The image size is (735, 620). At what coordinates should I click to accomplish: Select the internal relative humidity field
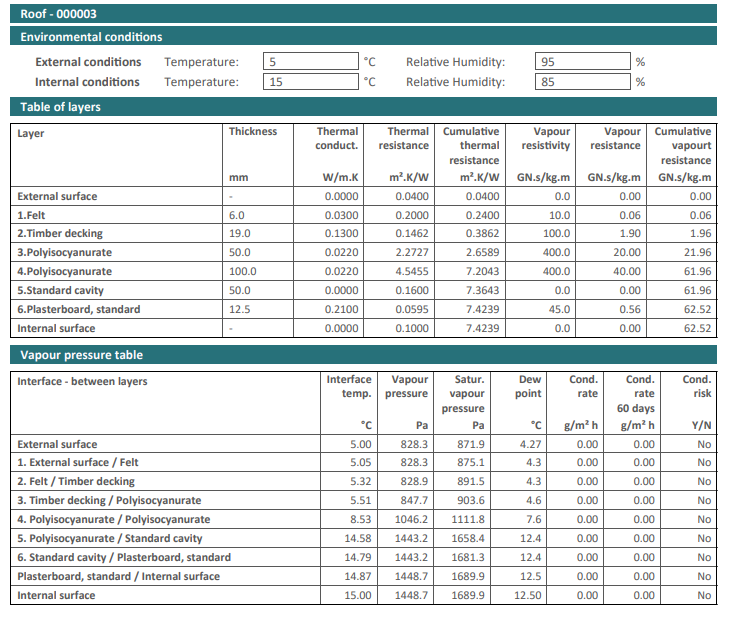582,82
